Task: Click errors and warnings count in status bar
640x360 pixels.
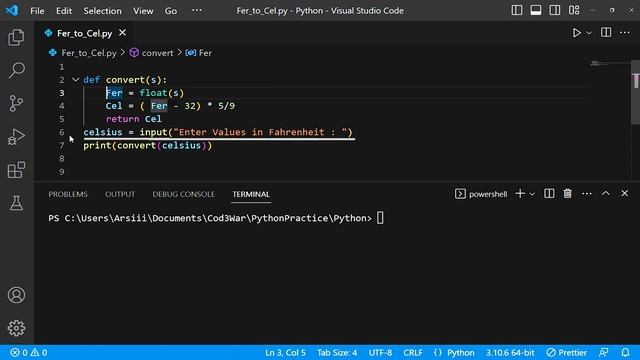Action: coord(29,353)
